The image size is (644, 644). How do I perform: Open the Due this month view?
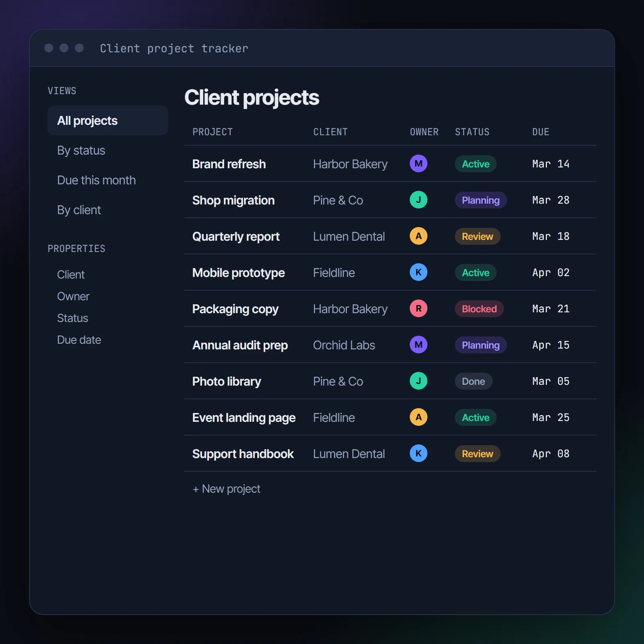click(107, 180)
